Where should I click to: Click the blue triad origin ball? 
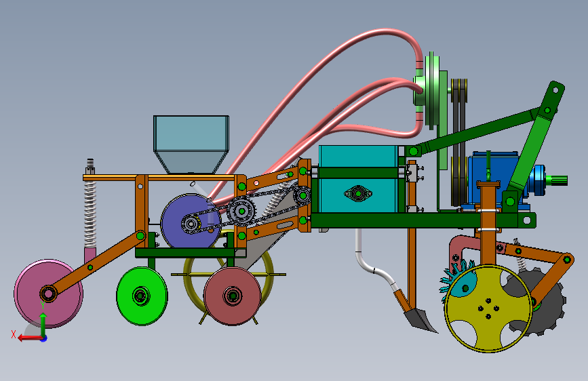point(44,338)
